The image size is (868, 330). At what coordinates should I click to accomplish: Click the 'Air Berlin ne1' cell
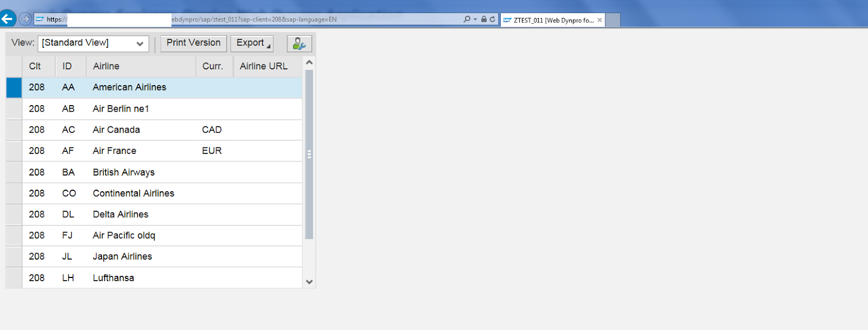click(141, 109)
